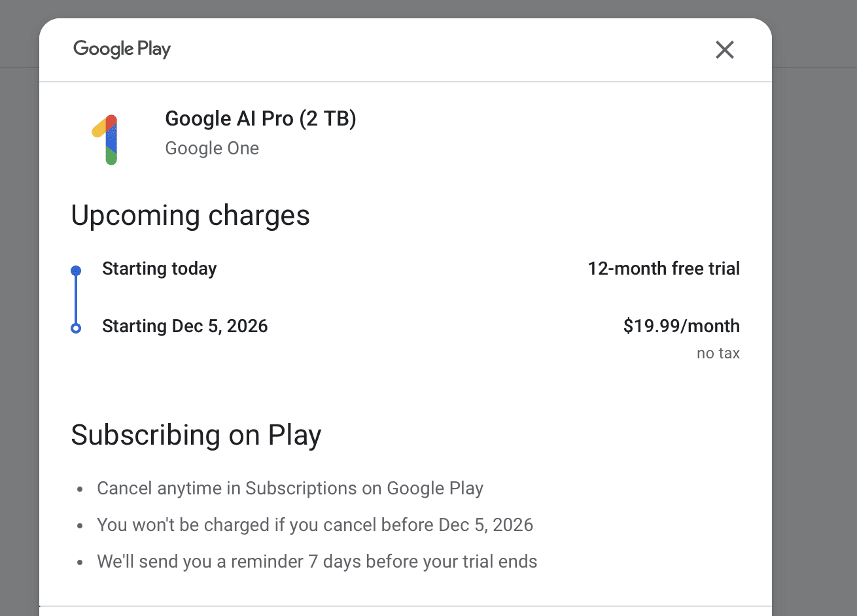Click the 12-month free trial text
Screen dimensions: 857x616
(x=663, y=269)
